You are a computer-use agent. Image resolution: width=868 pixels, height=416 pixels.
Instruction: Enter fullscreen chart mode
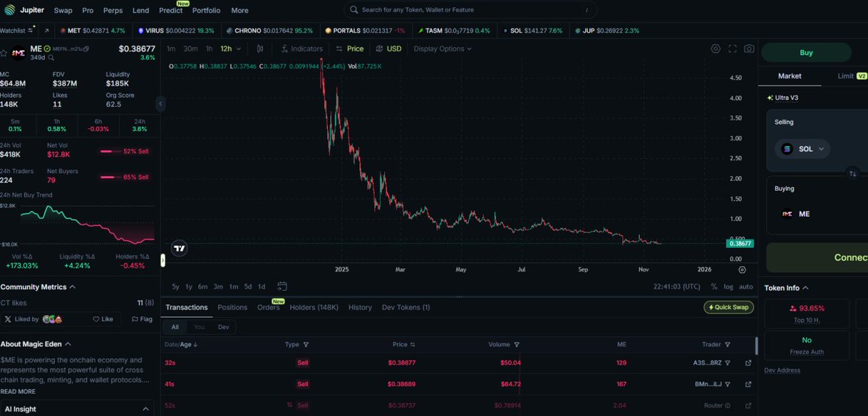click(x=733, y=49)
